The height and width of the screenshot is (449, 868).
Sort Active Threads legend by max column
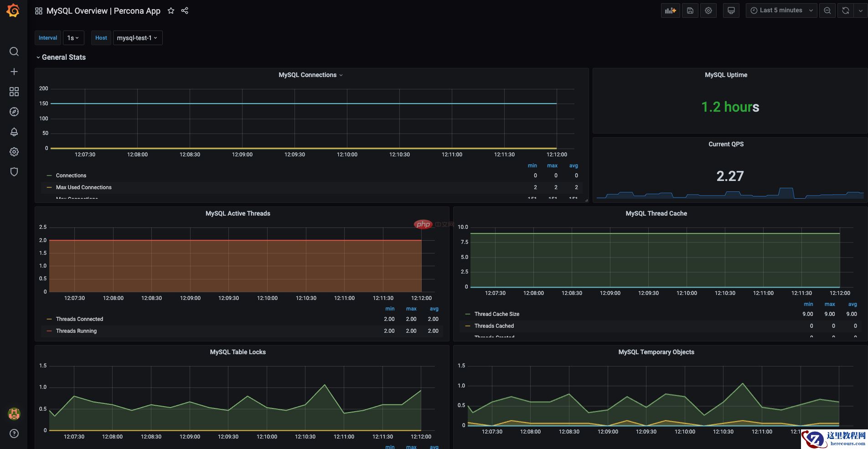tap(411, 309)
